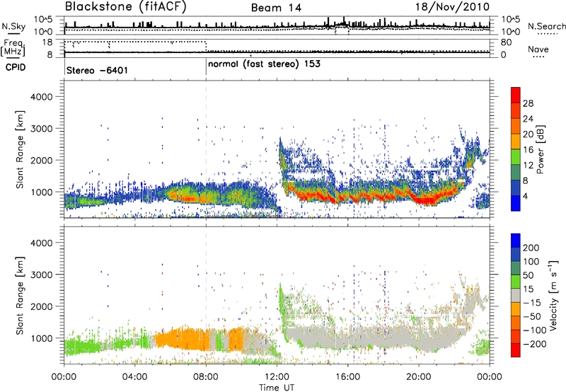Viewport: 566px width, 392px height.
Task: Click the 'Stereo -6401' CPID text
Action: [x=97, y=70]
